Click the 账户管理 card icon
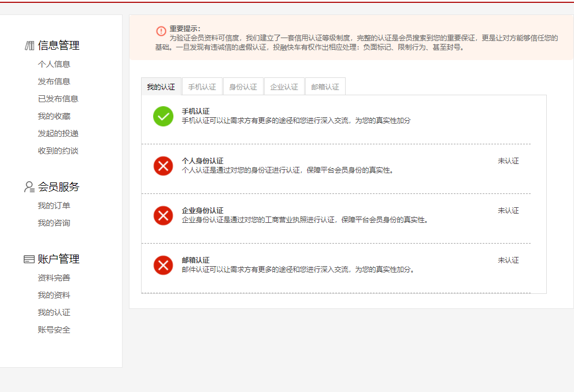The width and height of the screenshot is (574, 392). pyautogui.click(x=28, y=258)
